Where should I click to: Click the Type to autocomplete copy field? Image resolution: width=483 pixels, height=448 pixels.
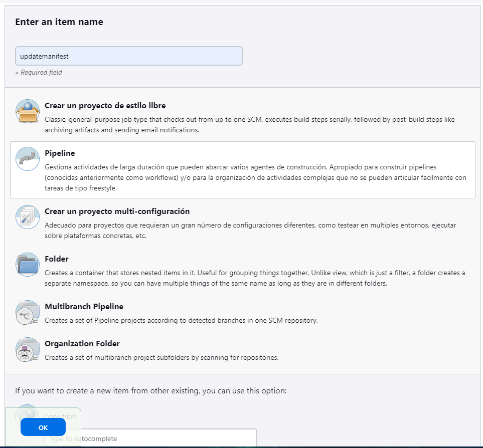150,438
